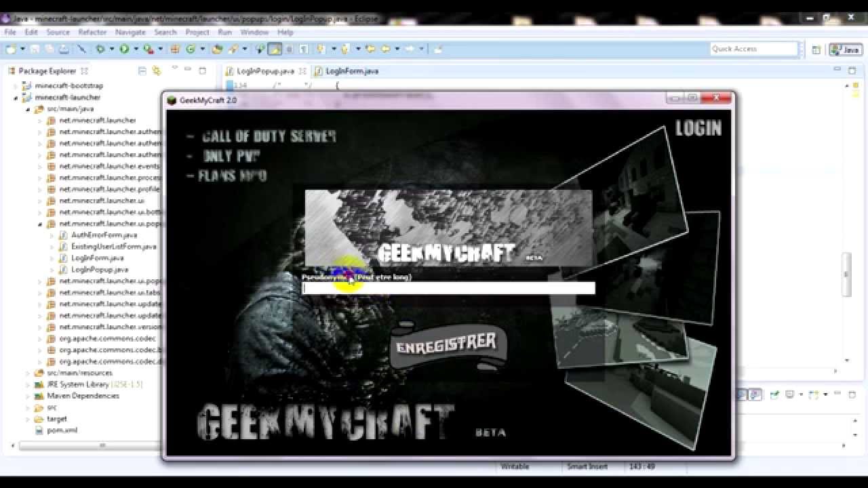This screenshot has width=868, height=488.
Task: Click the Quick Access search field
Action: (754, 49)
